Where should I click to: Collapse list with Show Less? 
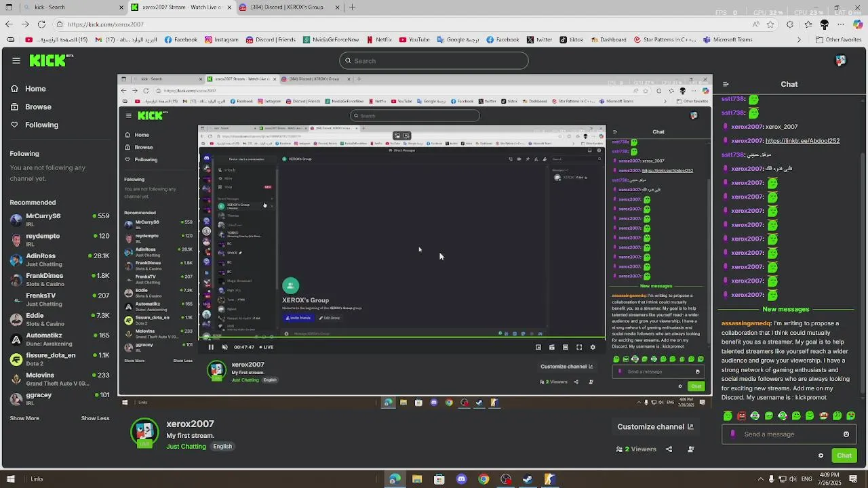(95, 418)
